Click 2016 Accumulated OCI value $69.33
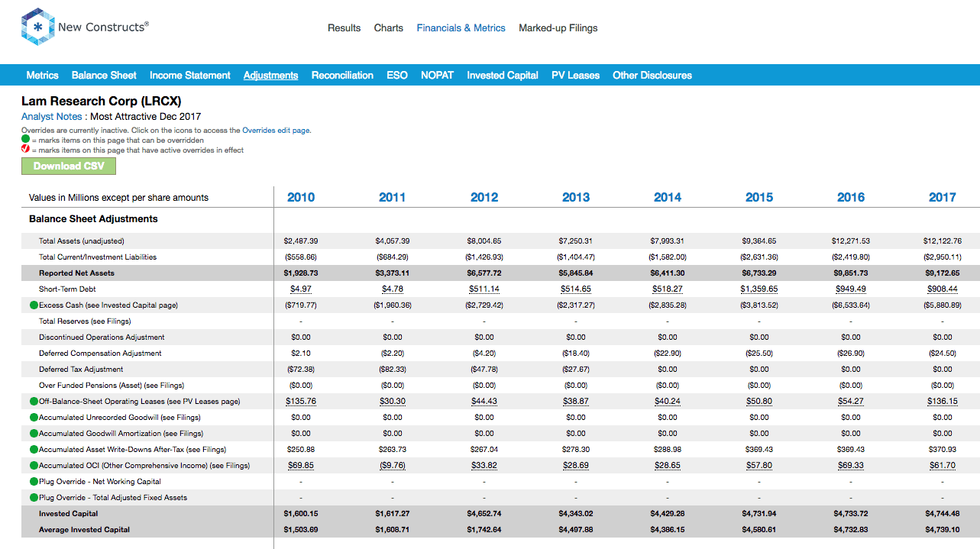Screen dimensions: 980x549 pos(851,466)
